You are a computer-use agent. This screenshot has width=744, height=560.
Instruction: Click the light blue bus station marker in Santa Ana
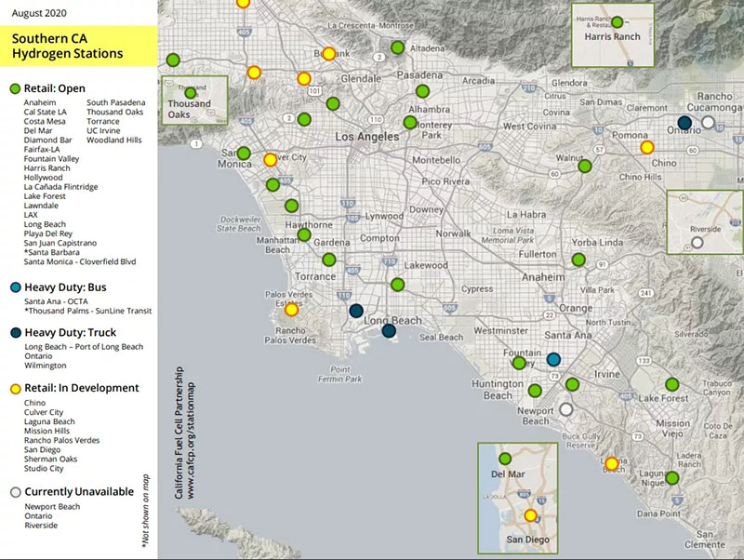click(x=554, y=359)
